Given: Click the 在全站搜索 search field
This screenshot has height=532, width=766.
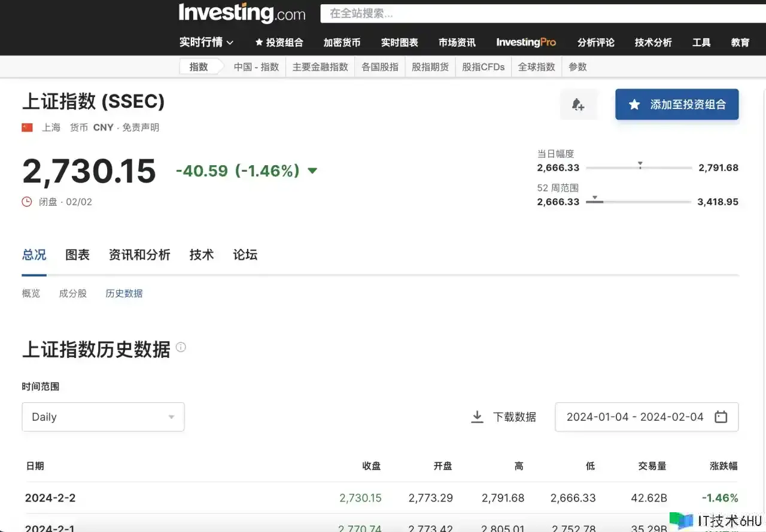Looking at the screenshot, I should pos(539,13).
